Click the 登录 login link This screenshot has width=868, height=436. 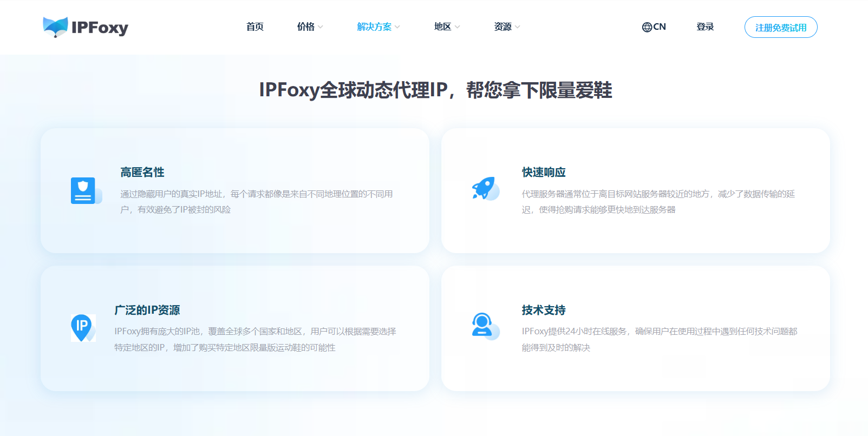(x=705, y=27)
